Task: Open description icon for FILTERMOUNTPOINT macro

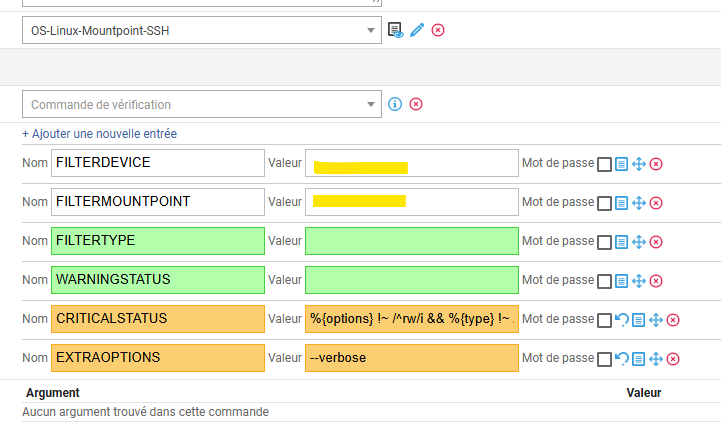Action: click(622, 203)
